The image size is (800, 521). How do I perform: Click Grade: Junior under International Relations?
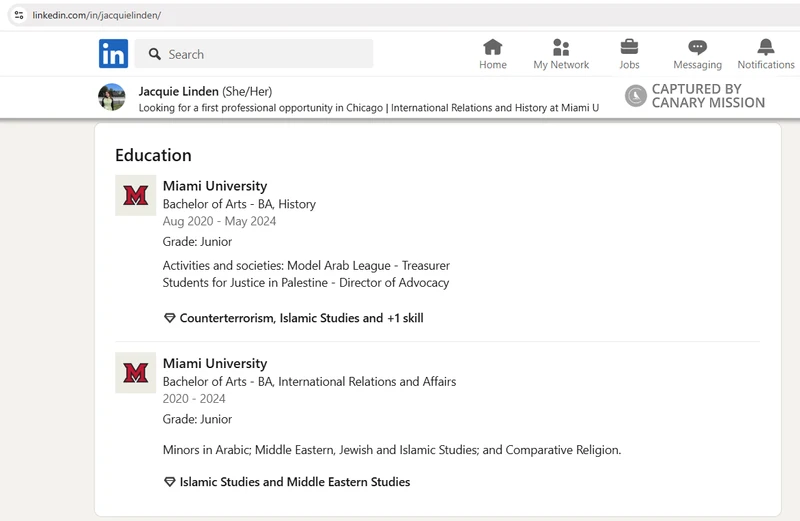(x=197, y=419)
